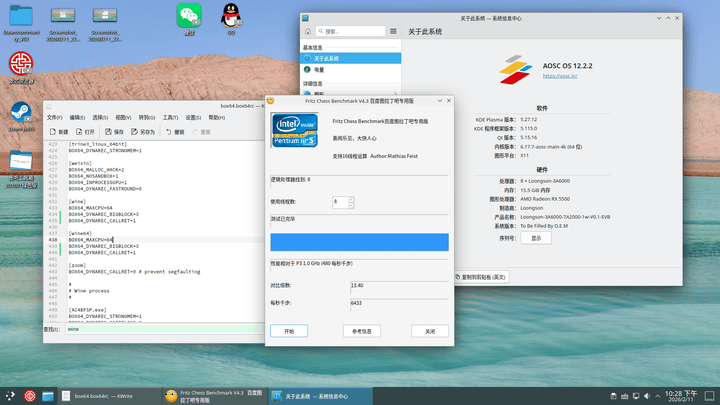Open the QQ penguin desktop icon
The width and height of the screenshot is (720, 405).
click(x=231, y=15)
